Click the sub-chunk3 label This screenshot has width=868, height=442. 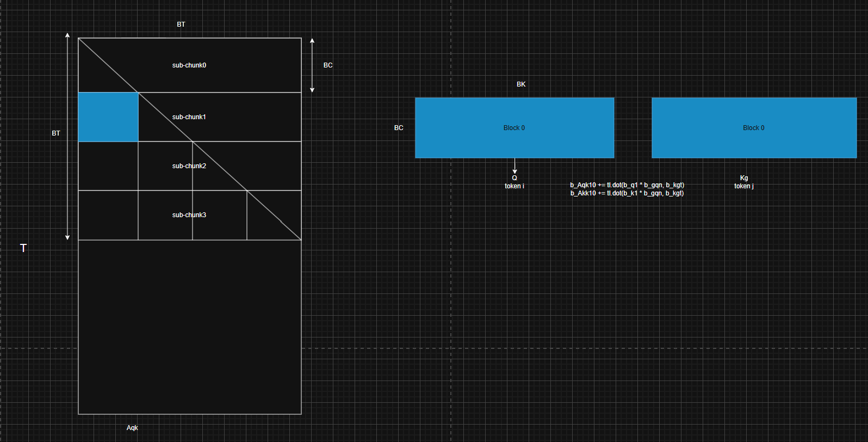pyautogui.click(x=189, y=215)
